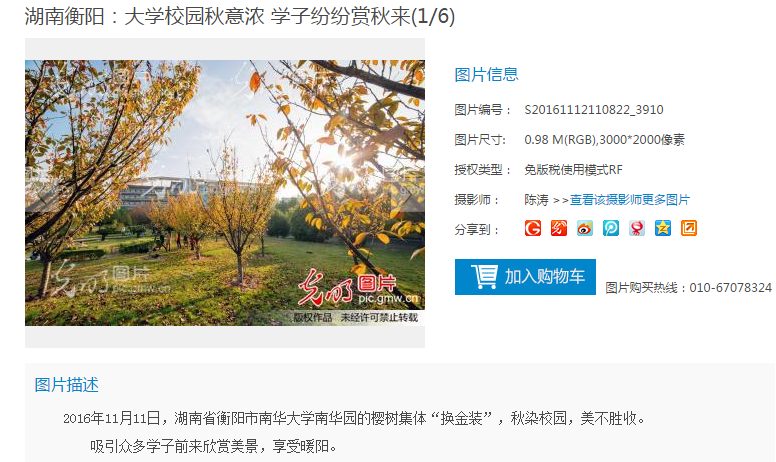Share via the red G icon
Image resolution: width=776 pixels, height=462 pixels.
pos(533,228)
